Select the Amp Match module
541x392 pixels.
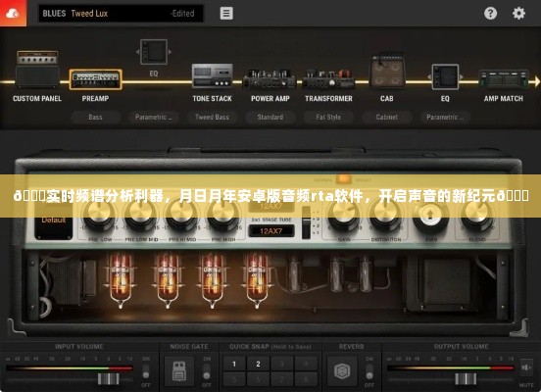coord(504,79)
